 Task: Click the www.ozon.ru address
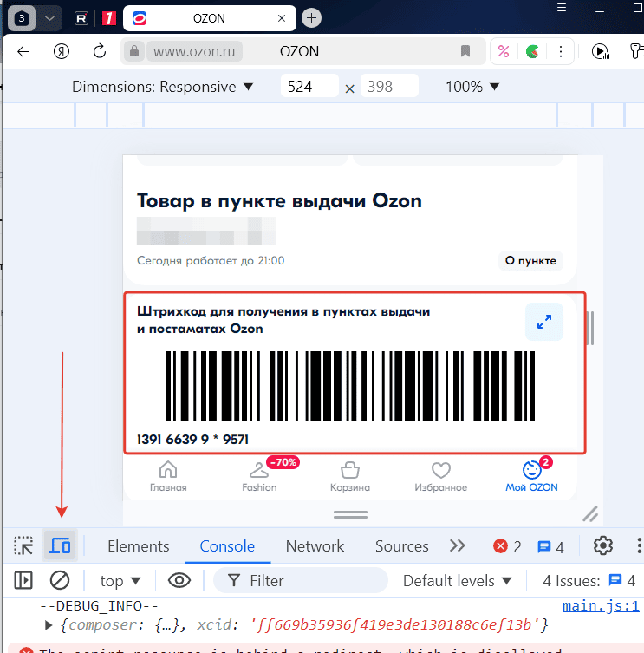[x=194, y=52]
